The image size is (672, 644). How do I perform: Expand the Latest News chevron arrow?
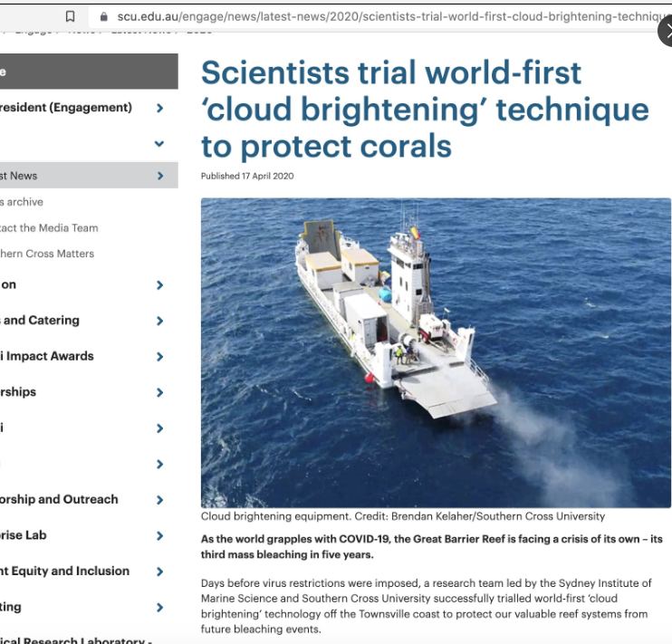[x=160, y=176]
